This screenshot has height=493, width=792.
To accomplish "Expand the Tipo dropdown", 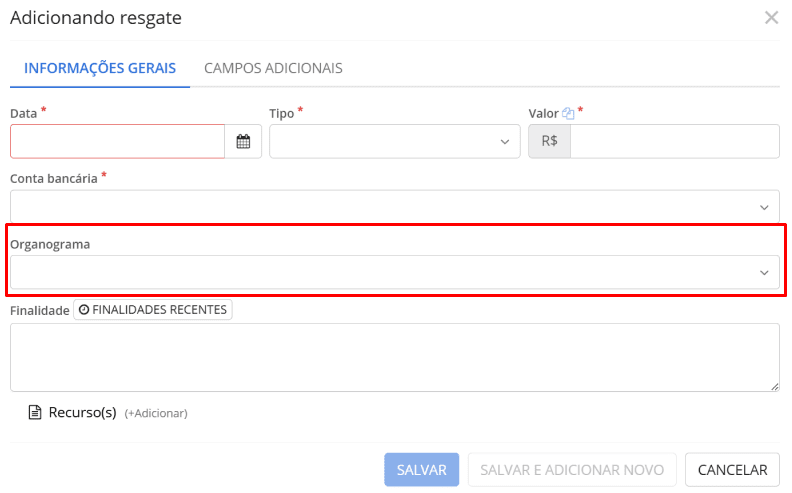I will click(x=394, y=142).
